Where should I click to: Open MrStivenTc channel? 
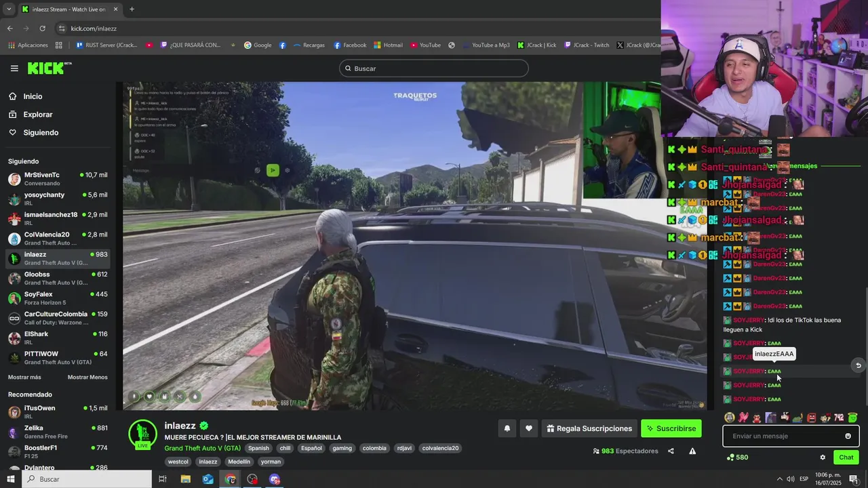(58, 179)
